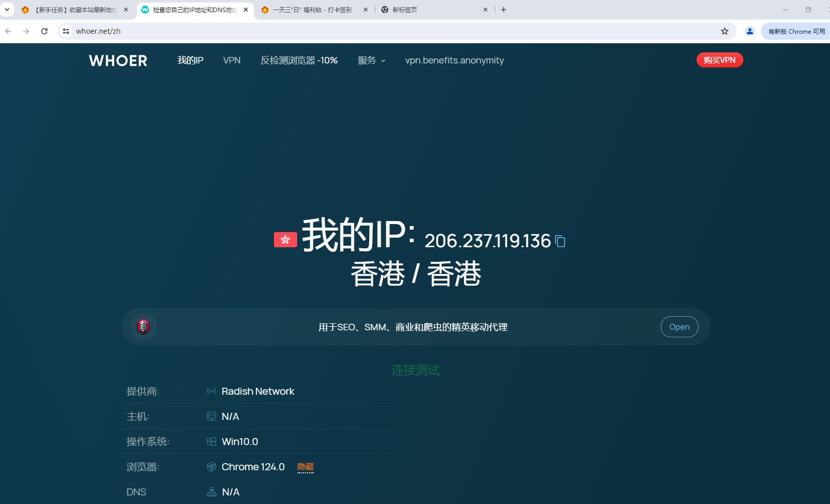Open the VPN navigation item

click(232, 60)
